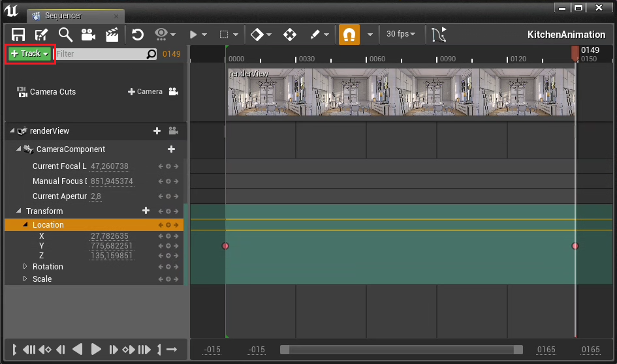Select the Location track row
This screenshot has width=617, height=364.
(48, 225)
